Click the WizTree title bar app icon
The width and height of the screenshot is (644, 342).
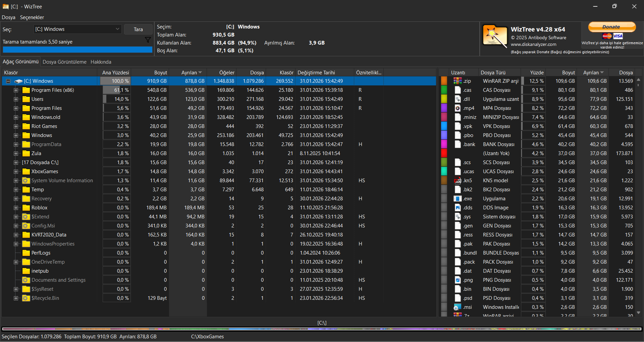[x=6, y=6]
